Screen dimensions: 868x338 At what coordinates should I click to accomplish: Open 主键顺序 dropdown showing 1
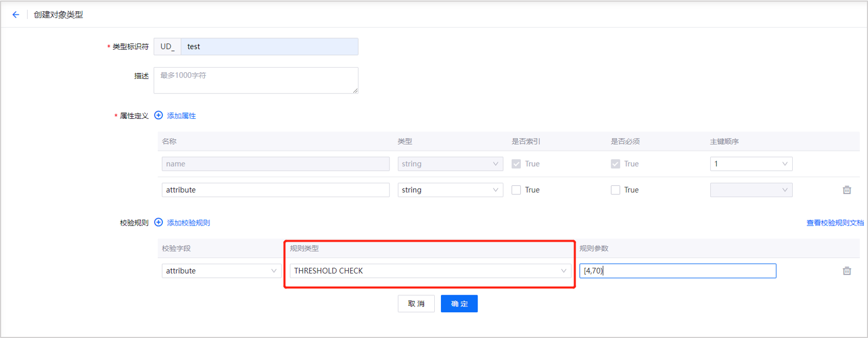750,164
